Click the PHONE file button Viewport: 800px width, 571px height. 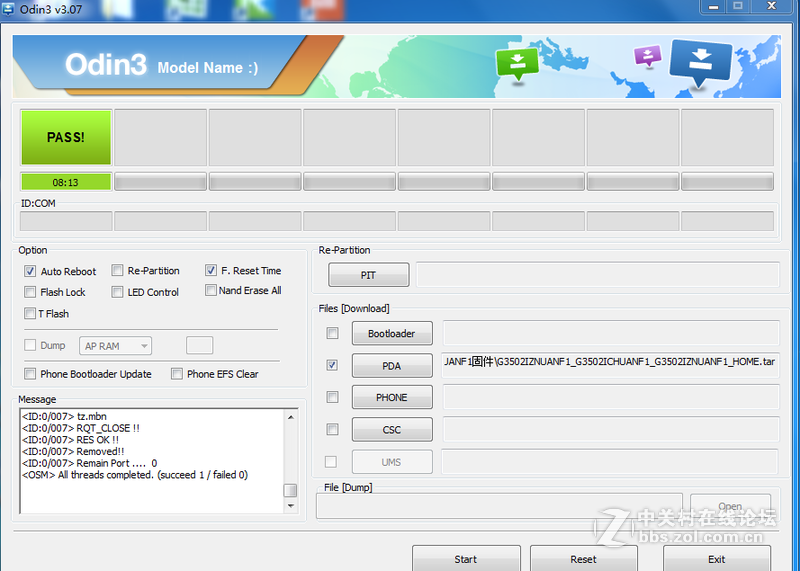[392, 398]
